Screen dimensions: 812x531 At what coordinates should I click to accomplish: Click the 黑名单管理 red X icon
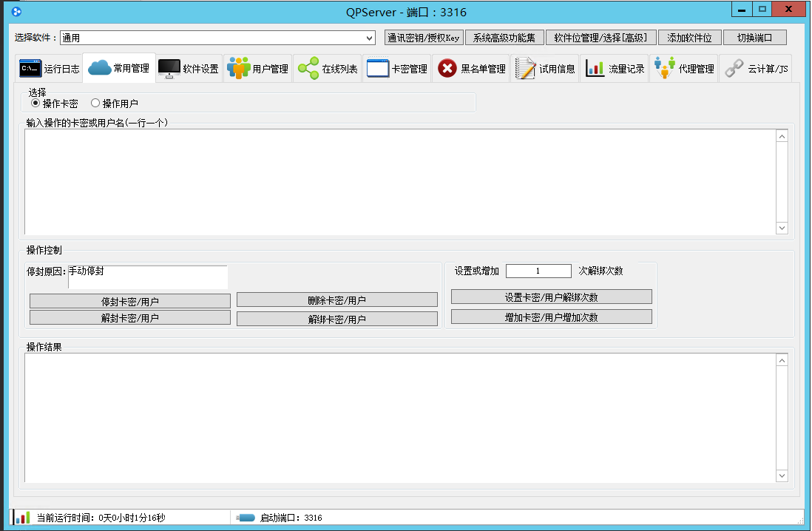pyautogui.click(x=447, y=69)
